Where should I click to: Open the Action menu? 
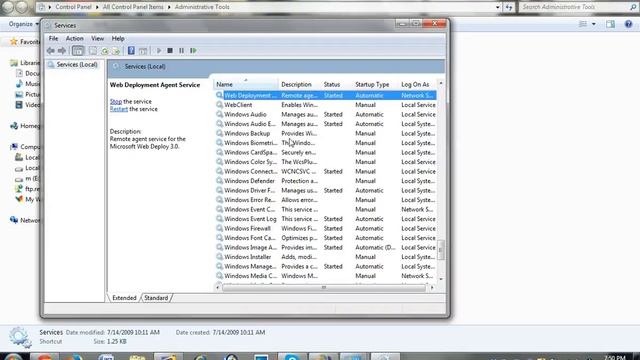(74, 38)
